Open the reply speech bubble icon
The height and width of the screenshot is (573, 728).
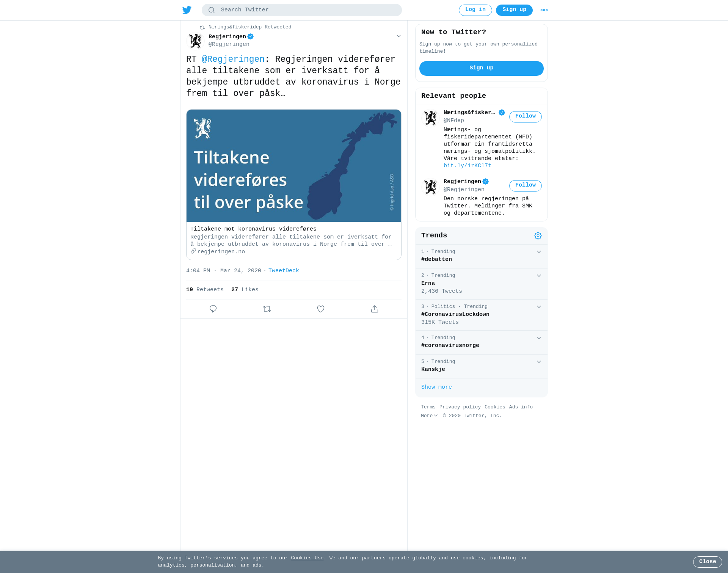pyautogui.click(x=213, y=309)
